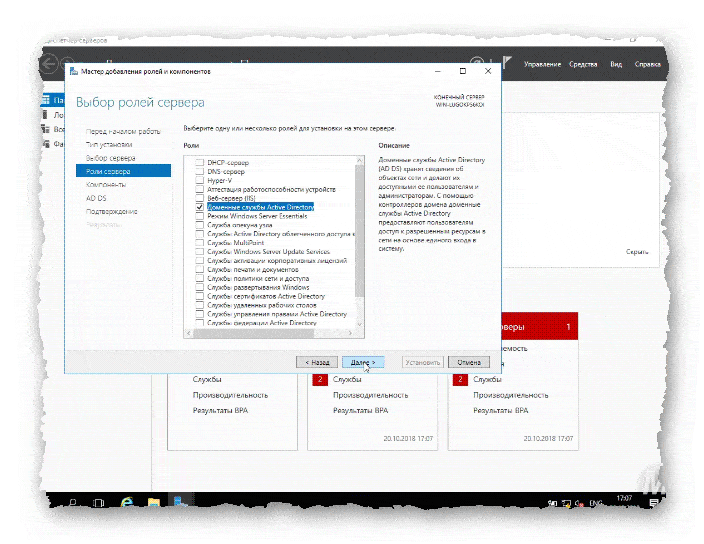Check the DHCP-сервер role checkbox
Image resolution: width=704 pixels, height=544 pixels.
click(x=200, y=162)
